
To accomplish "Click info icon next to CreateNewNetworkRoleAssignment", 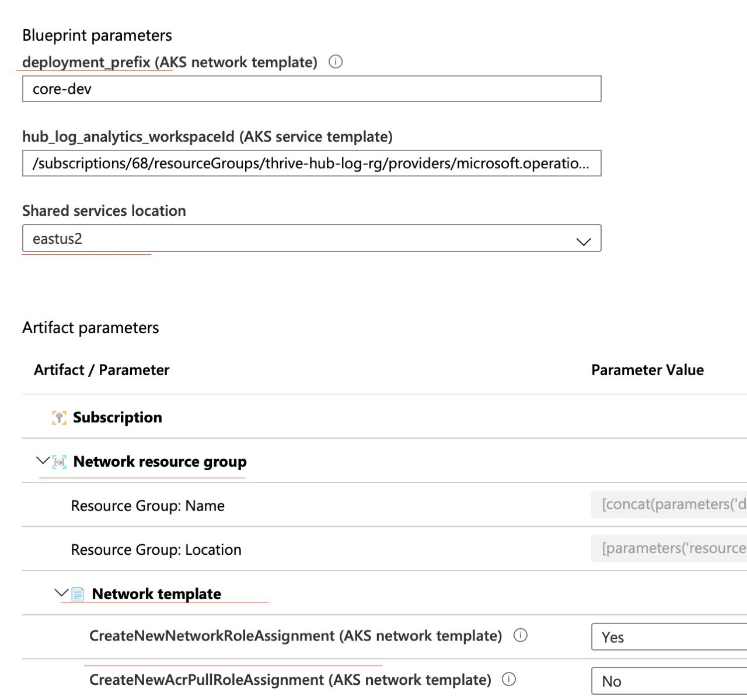I will (x=521, y=635).
